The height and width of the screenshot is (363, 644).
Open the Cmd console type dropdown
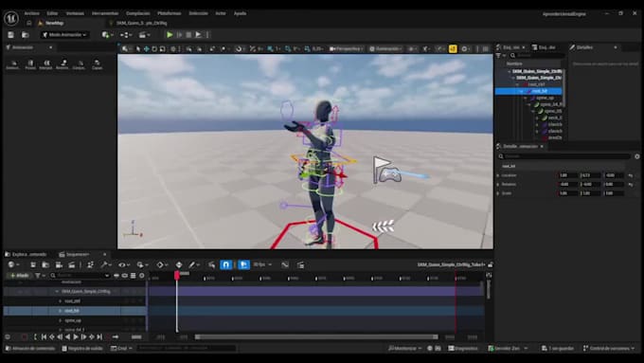coord(121,349)
